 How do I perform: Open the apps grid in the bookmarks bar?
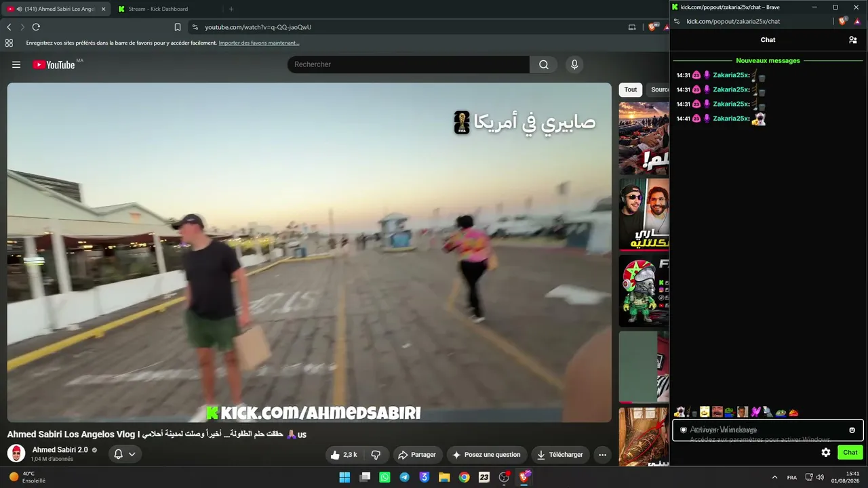[9, 43]
